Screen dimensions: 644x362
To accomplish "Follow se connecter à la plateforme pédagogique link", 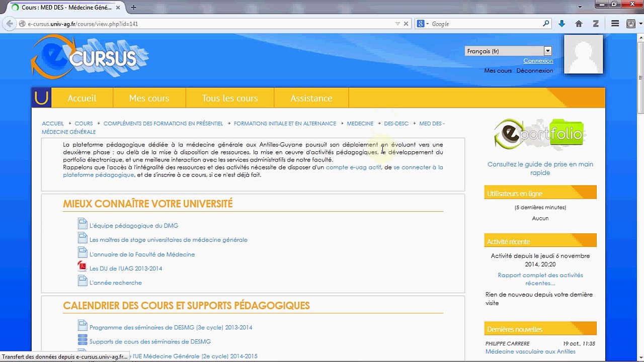I will pos(253,171).
